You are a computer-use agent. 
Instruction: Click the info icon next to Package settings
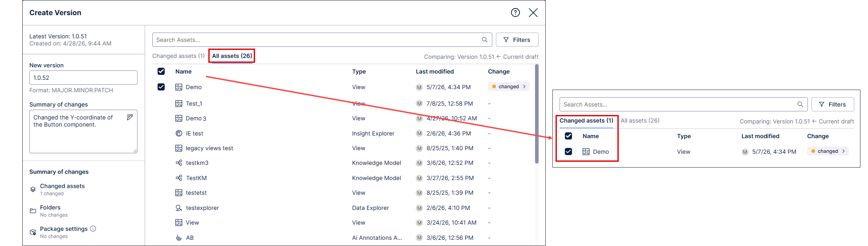[93, 229]
